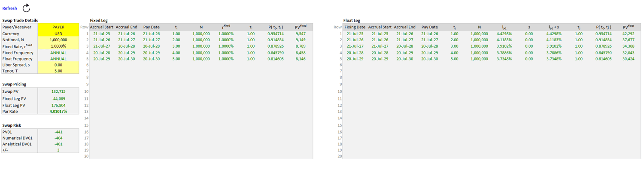
Task: Select the Libor Spread input cell
Action: click(58, 65)
